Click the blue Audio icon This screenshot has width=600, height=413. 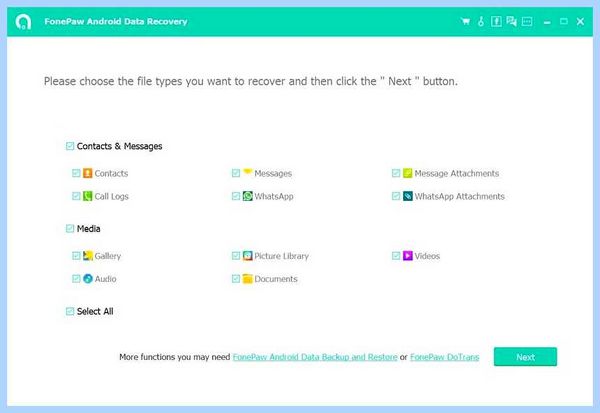88,279
